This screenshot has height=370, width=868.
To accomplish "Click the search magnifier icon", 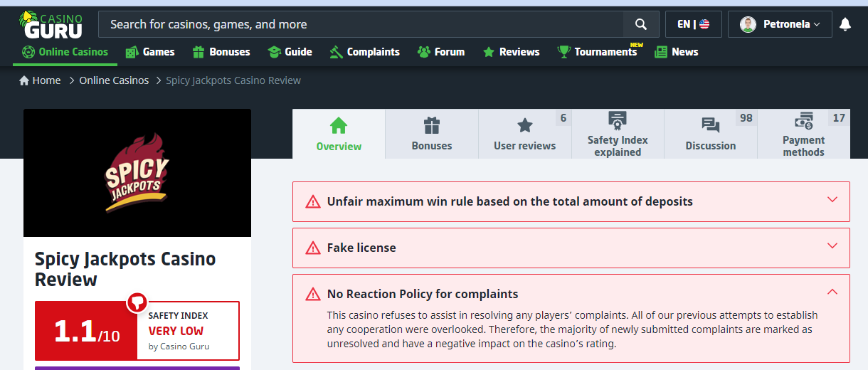I will click(641, 24).
